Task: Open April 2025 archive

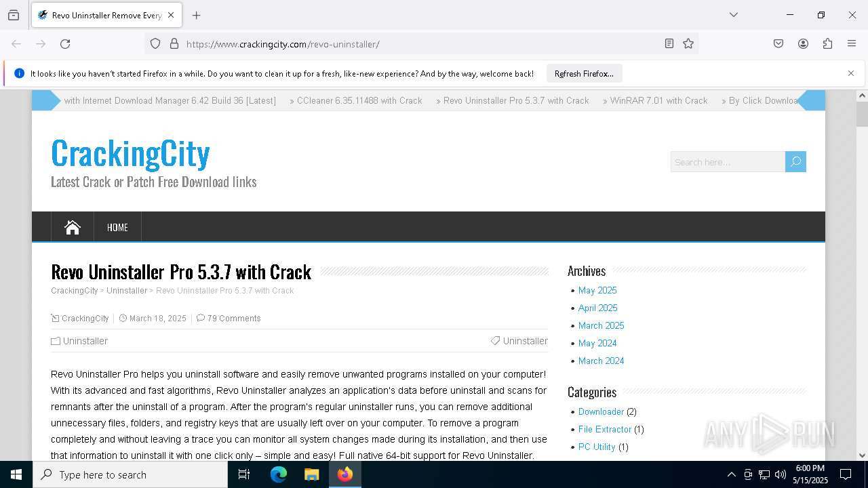Action: click(x=598, y=308)
